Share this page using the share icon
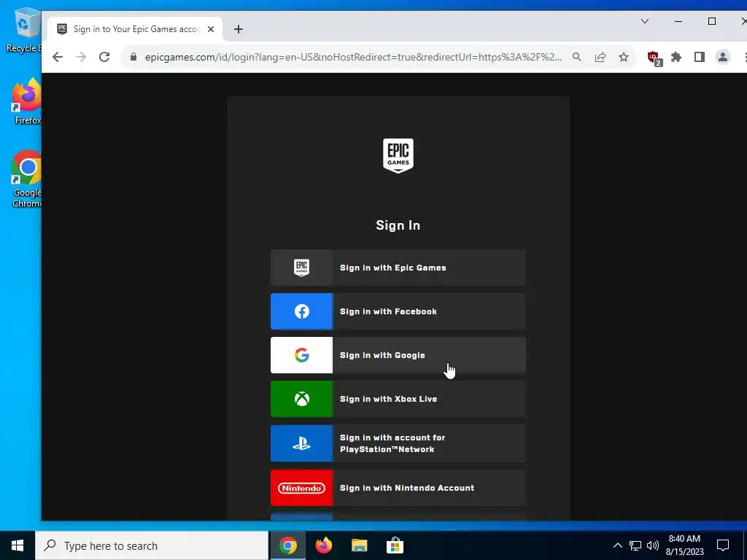This screenshot has height=560, width=747. coord(600,57)
